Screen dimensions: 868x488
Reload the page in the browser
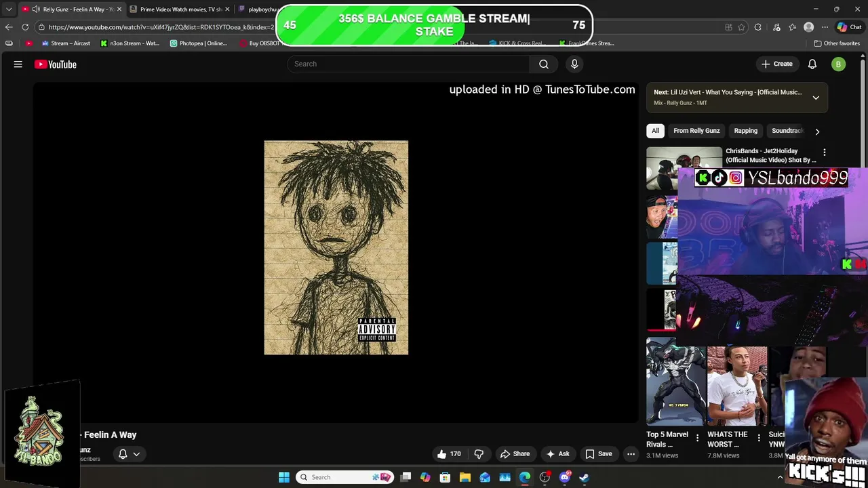(25, 27)
